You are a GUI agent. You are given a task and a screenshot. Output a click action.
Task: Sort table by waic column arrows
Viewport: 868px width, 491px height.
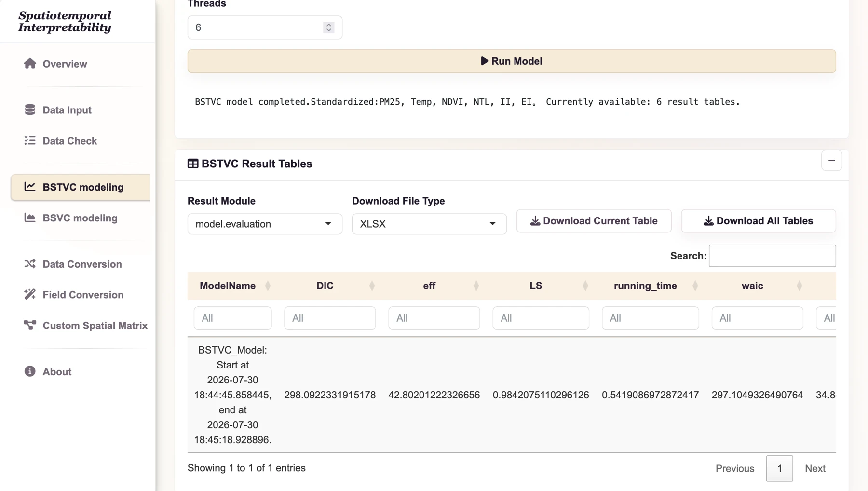(x=800, y=286)
